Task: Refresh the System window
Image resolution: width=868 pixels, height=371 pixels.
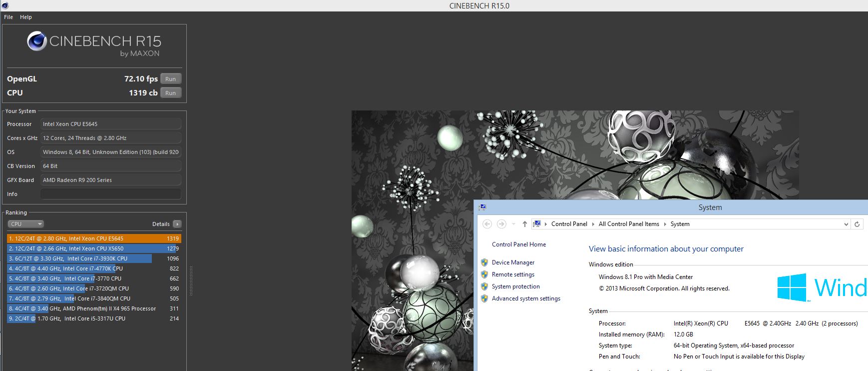Action: click(857, 224)
